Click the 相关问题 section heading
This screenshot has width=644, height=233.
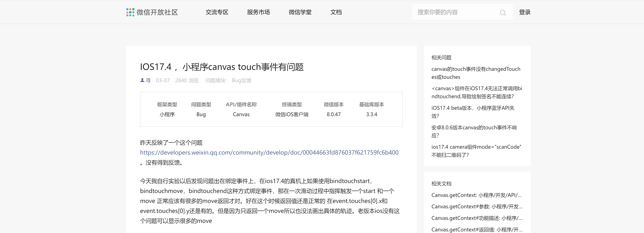(x=441, y=58)
